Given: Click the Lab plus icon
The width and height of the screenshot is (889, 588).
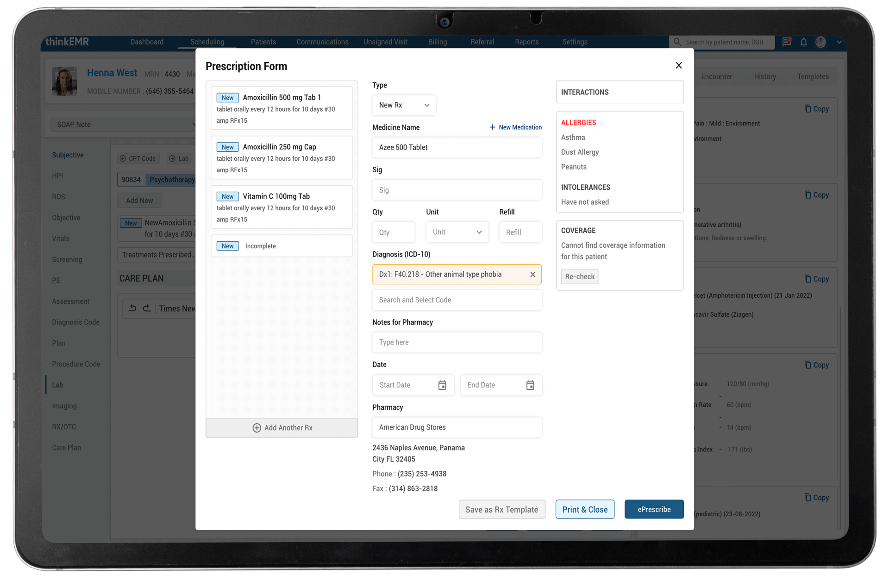Looking at the screenshot, I should coord(171,158).
